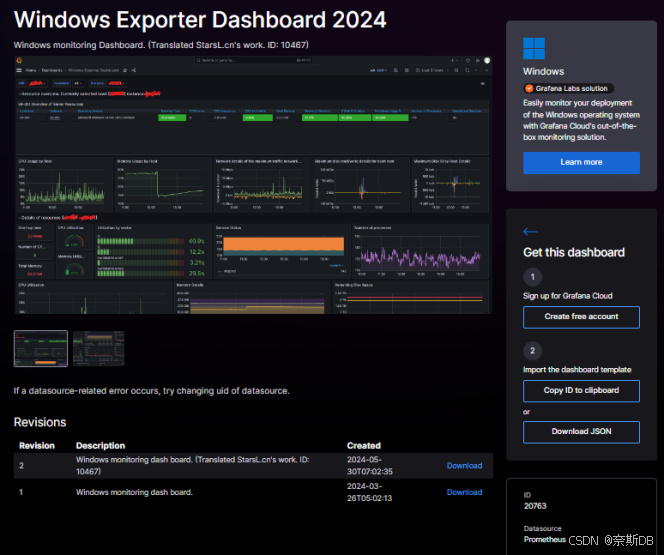
Task: Click the Sign up for Grafana Cloud text
Action: click(567, 296)
